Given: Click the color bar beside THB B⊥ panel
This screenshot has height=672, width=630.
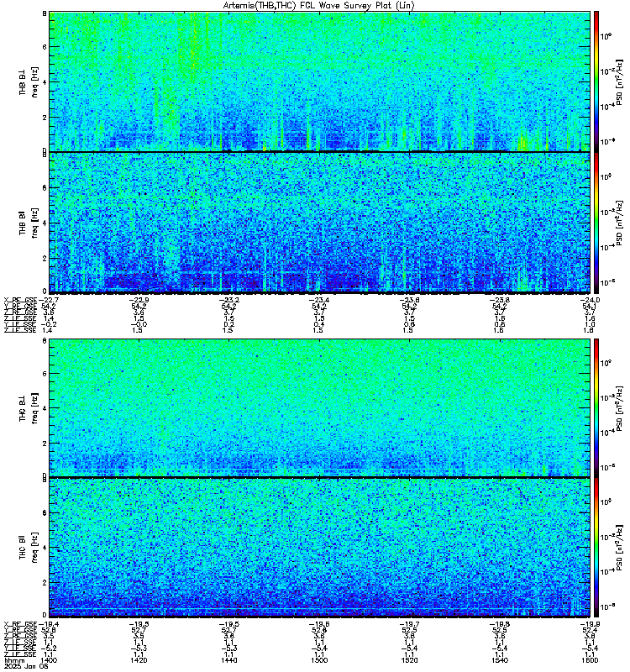Looking at the screenshot, I should pos(596,81).
